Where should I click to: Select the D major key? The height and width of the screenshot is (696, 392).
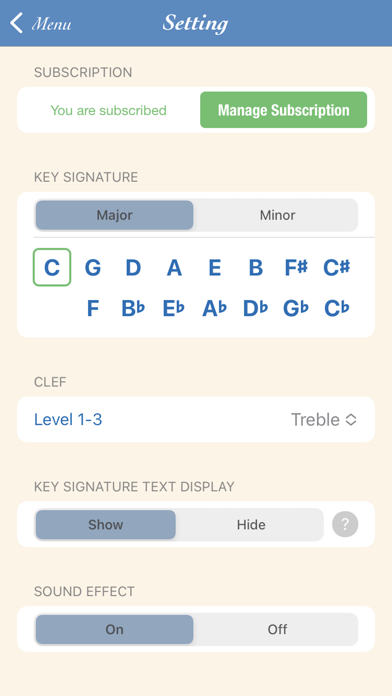(x=133, y=267)
